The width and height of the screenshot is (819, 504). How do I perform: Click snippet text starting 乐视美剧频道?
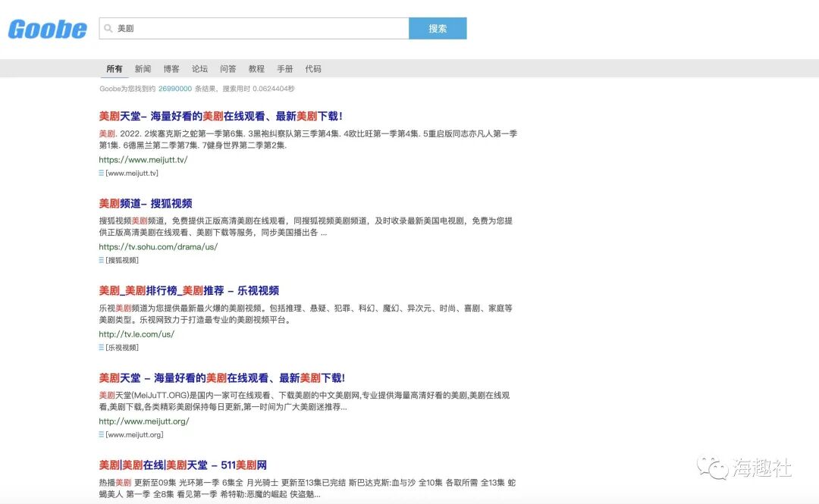pos(306,314)
